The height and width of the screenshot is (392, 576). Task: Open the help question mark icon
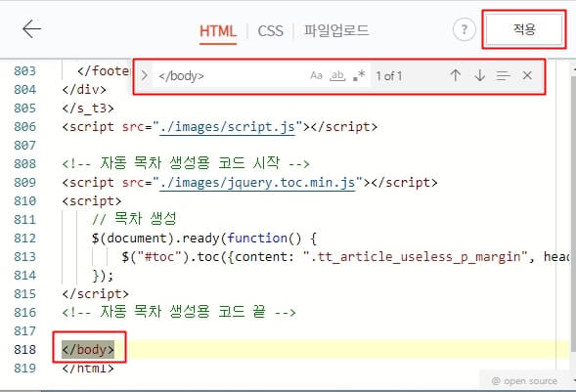pyautogui.click(x=464, y=29)
